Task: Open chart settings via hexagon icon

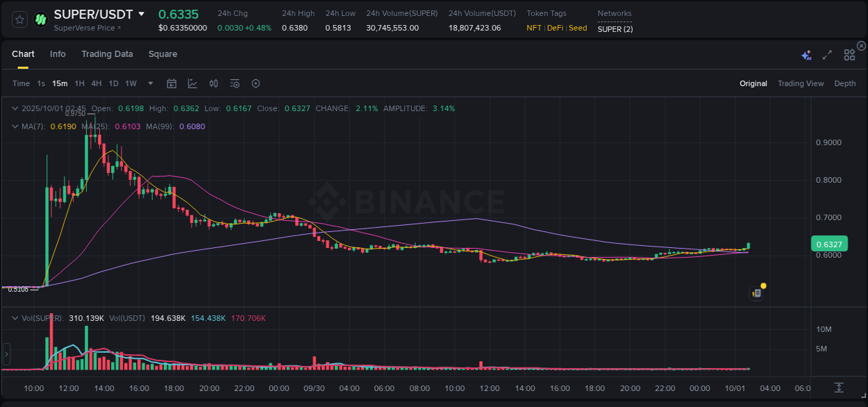Action: (256, 83)
